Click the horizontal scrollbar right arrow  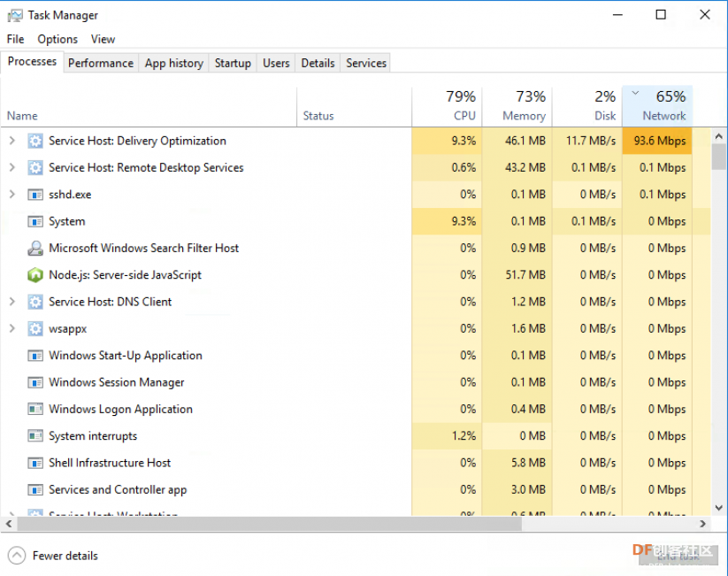703,524
